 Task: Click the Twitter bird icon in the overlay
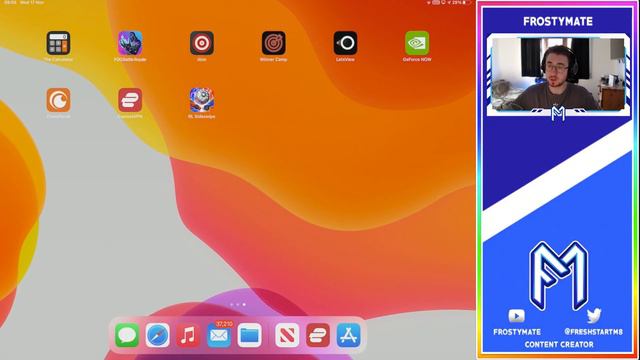[x=594, y=316]
